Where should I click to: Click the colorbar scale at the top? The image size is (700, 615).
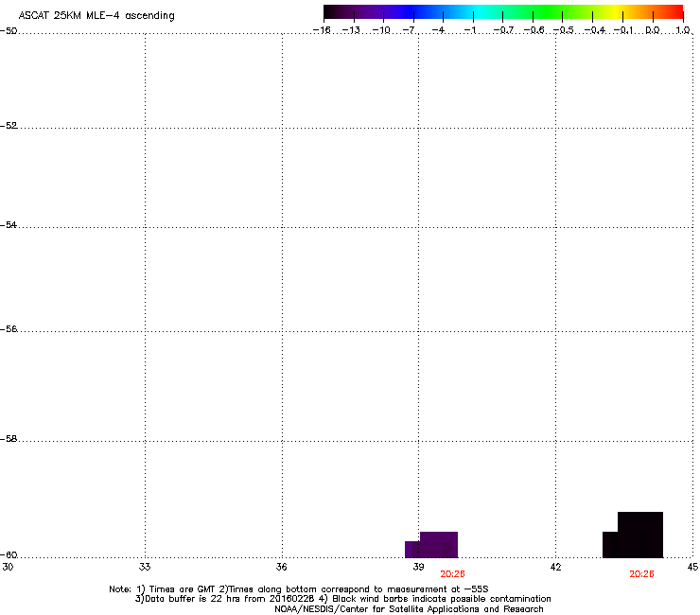coord(503,12)
